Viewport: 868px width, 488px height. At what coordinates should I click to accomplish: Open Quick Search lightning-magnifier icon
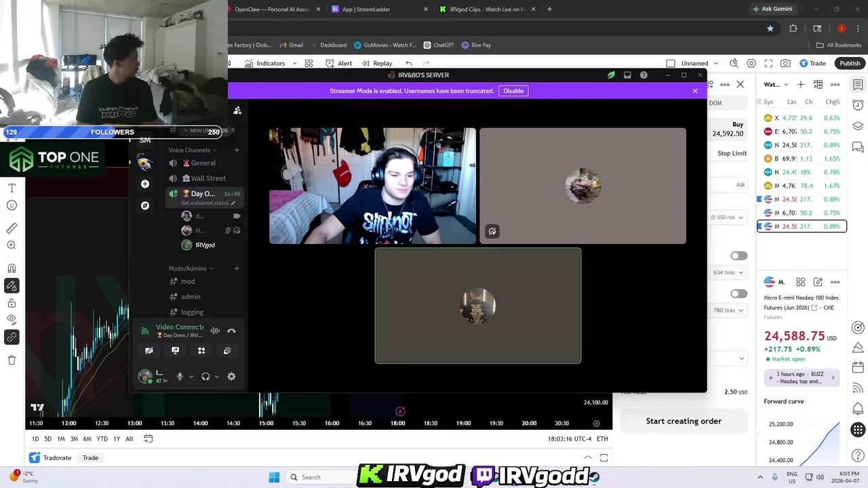pyautogui.click(x=734, y=63)
